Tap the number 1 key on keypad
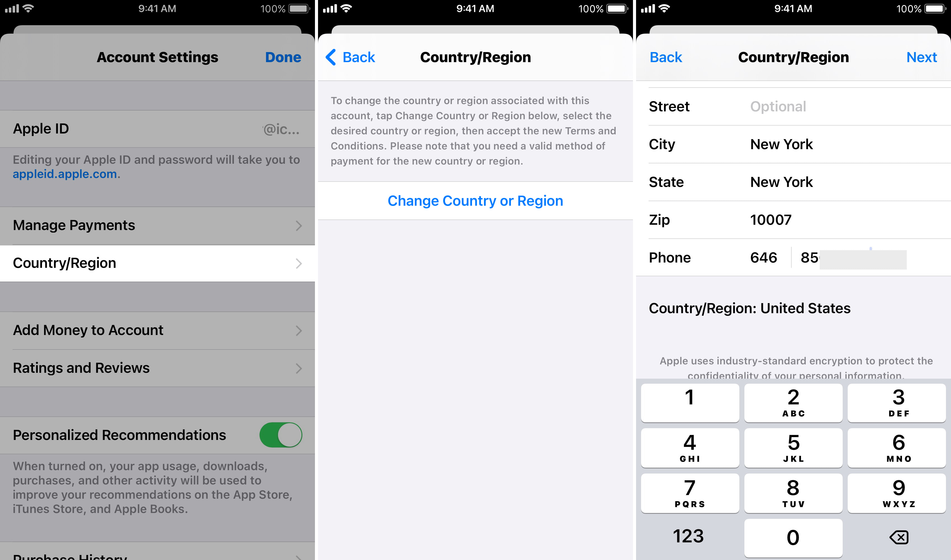This screenshot has width=951, height=560. (x=691, y=401)
